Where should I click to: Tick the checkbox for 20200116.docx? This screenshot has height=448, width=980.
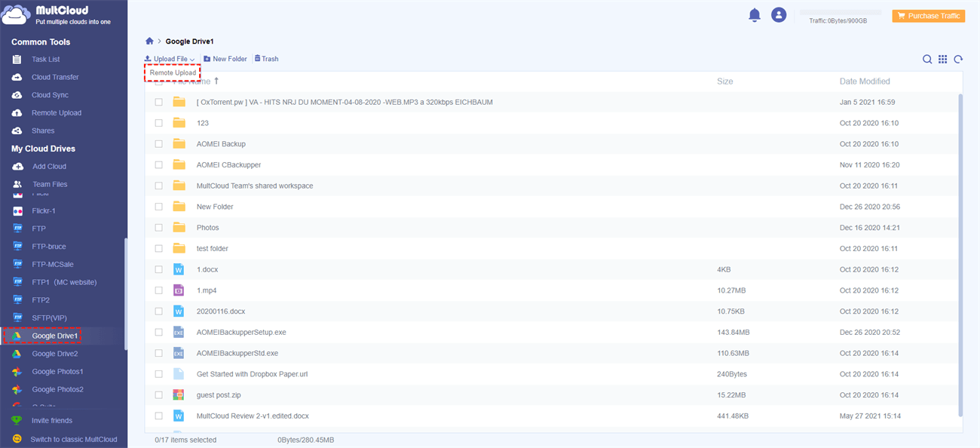tap(158, 311)
